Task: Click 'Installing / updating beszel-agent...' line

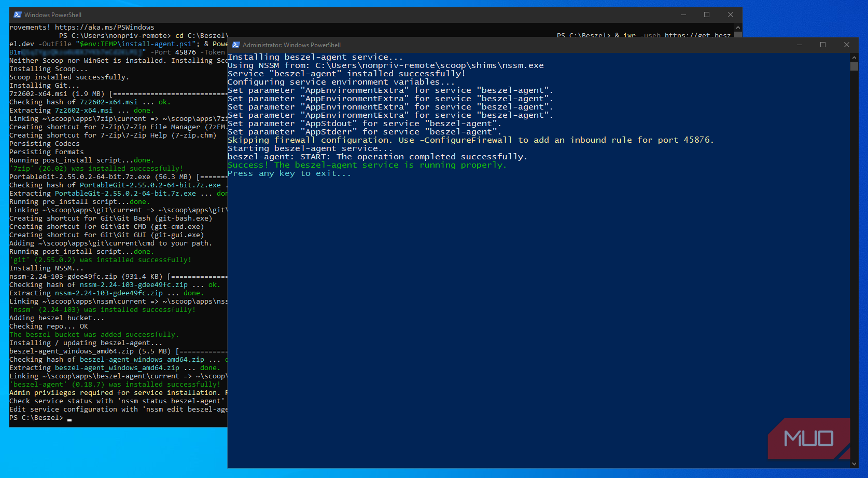Action: tap(86, 343)
